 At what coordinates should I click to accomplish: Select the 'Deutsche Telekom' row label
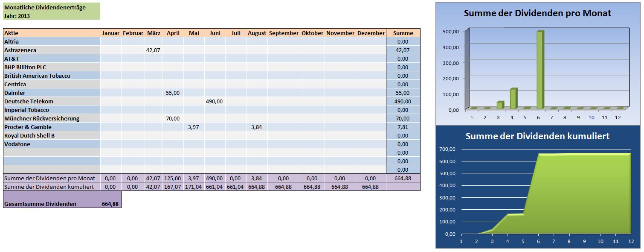pos(52,101)
